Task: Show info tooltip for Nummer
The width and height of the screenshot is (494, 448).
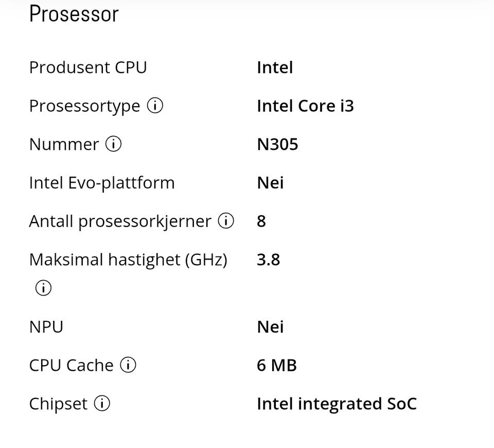Action: (113, 145)
